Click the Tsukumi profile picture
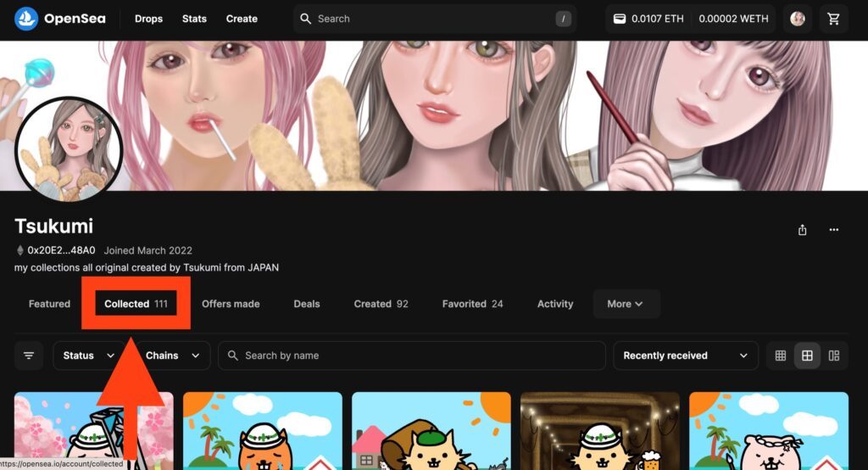 click(69, 149)
